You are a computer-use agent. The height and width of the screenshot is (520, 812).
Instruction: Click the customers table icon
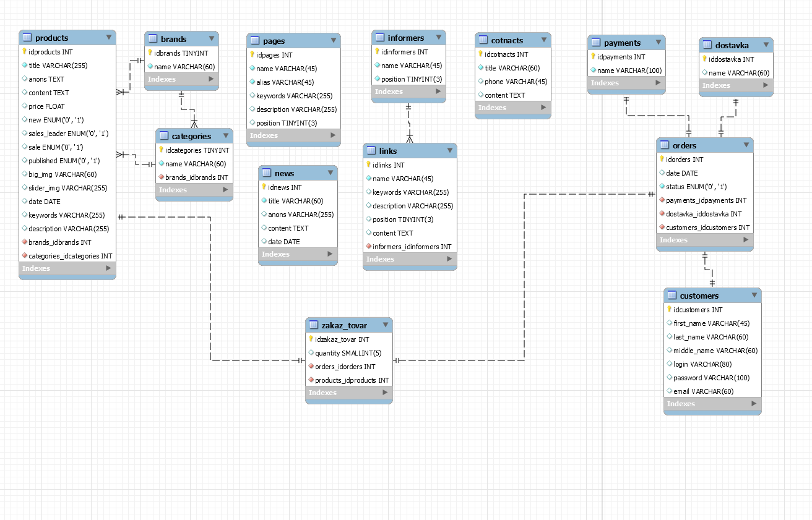672,296
